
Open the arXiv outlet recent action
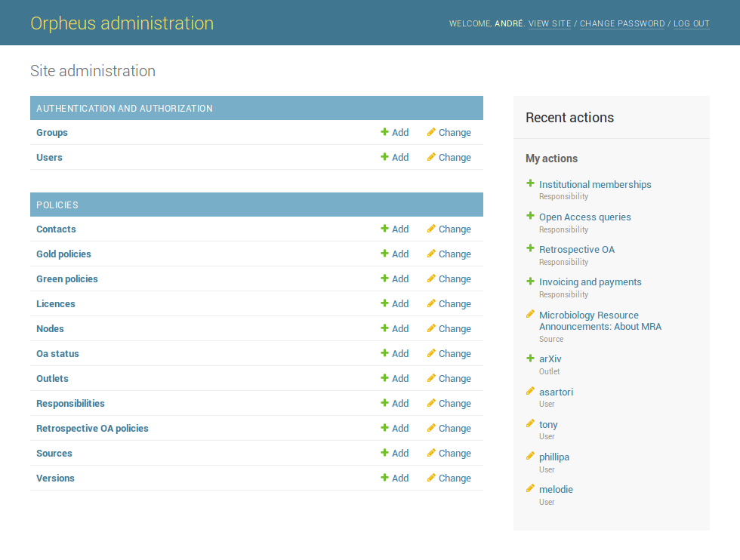coord(550,359)
